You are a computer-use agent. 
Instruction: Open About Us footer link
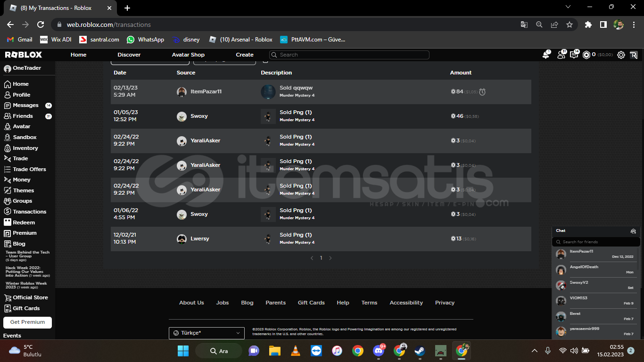tap(191, 303)
